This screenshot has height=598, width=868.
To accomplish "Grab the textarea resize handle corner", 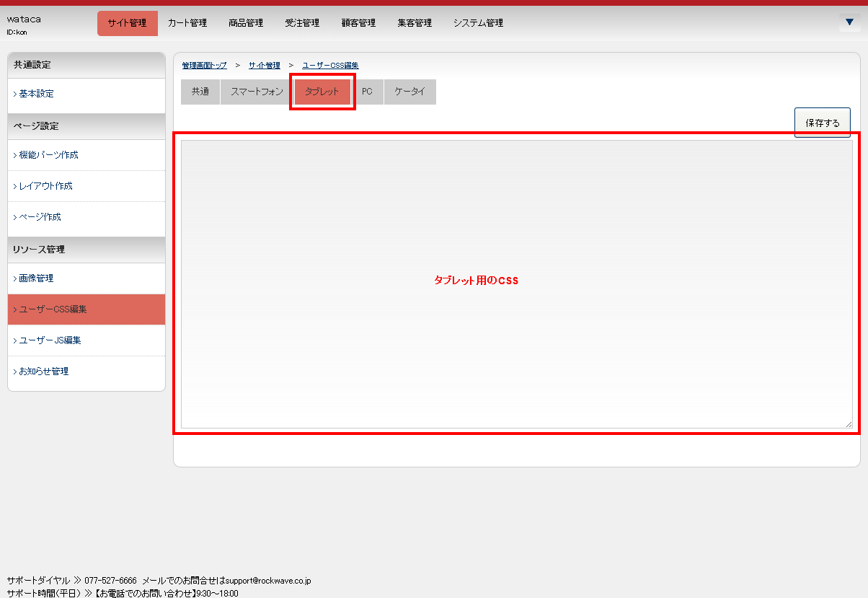I will (x=849, y=424).
